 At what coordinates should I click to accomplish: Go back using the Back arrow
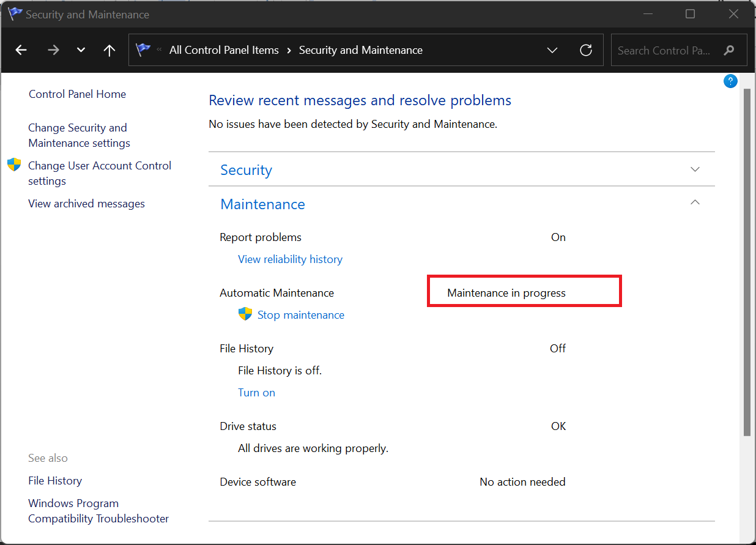(21, 50)
